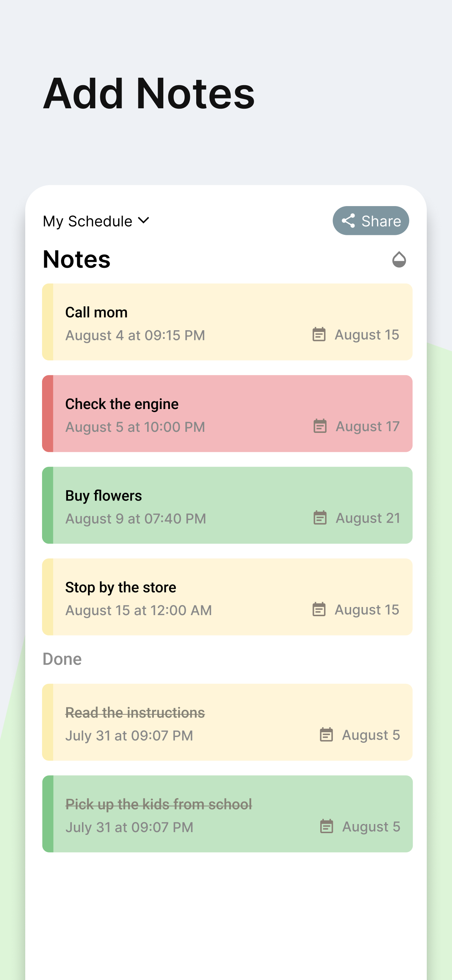Click the red color stripe on Check the engine

48,414
